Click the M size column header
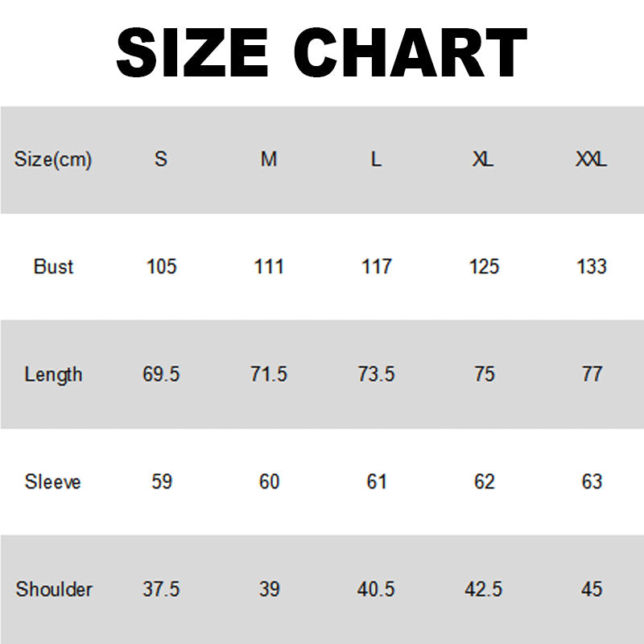 click(269, 159)
